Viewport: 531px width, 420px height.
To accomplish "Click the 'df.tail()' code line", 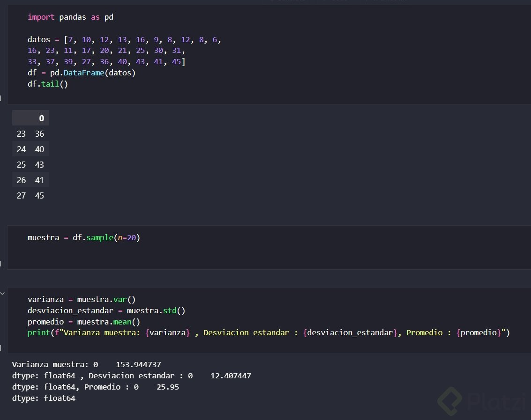I will point(48,84).
